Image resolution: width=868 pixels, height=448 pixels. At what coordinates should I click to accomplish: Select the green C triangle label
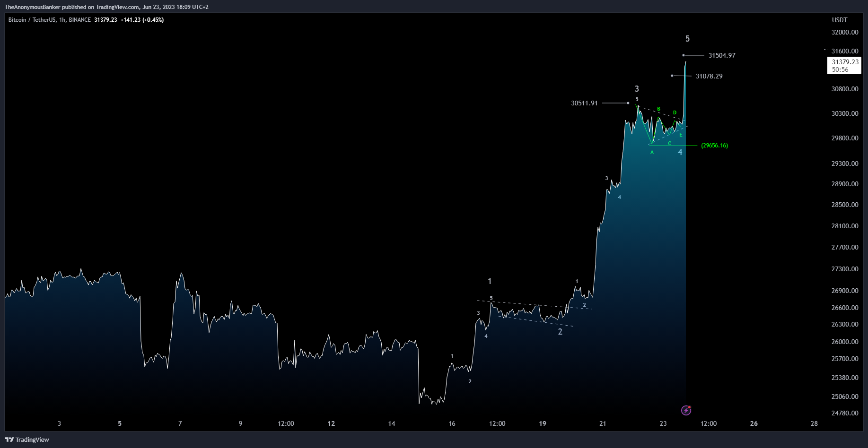(x=669, y=143)
